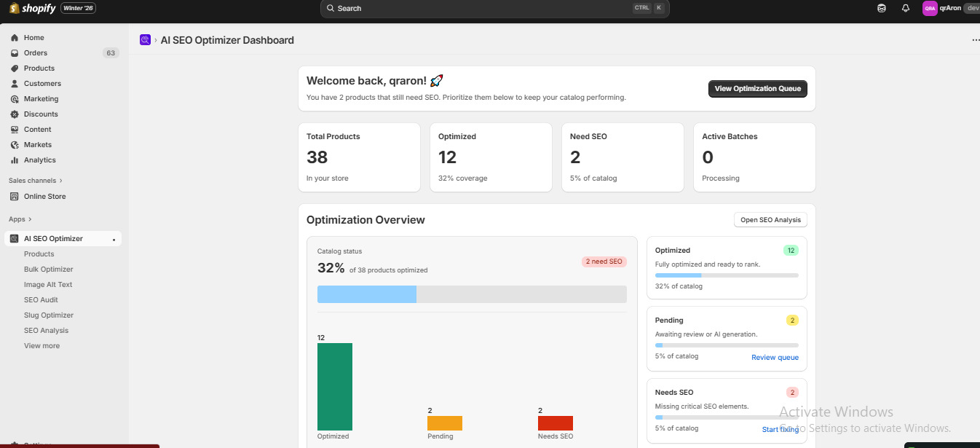The width and height of the screenshot is (980, 448).
Task: Follow the Review queue link
Action: [775, 358]
